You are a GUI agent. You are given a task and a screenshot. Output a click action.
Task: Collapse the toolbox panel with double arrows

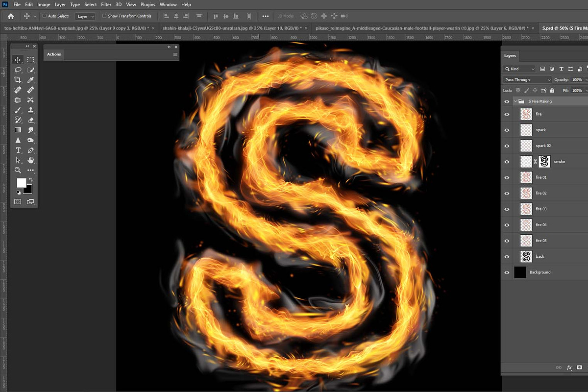click(x=27, y=46)
